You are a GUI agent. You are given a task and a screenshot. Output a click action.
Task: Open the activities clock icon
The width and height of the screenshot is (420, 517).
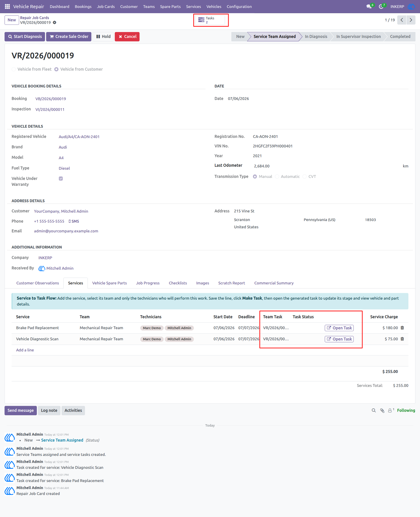click(381, 6)
